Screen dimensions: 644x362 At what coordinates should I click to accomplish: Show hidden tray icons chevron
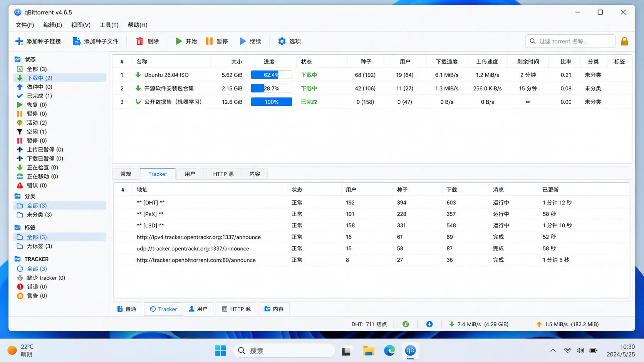click(x=553, y=350)
